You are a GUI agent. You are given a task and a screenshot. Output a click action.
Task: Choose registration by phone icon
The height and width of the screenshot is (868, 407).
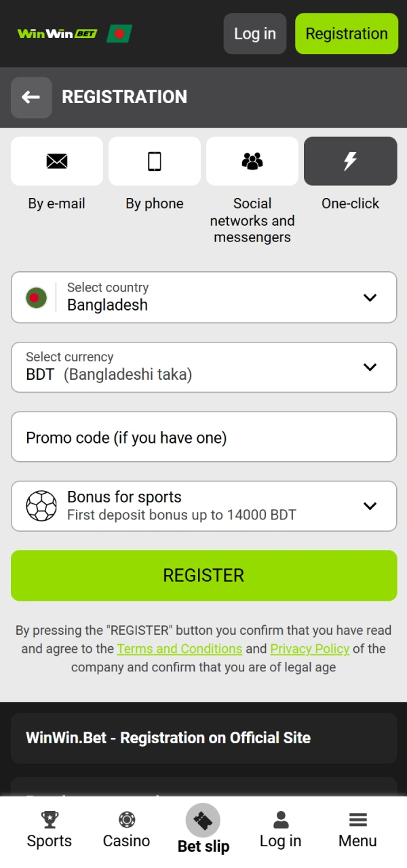point(155,161)
